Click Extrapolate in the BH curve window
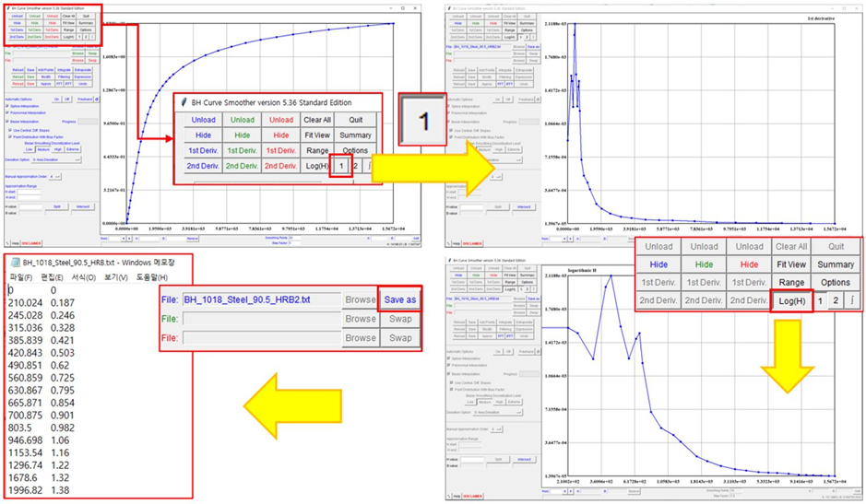The image size is (866, 504). pos(83,70)
